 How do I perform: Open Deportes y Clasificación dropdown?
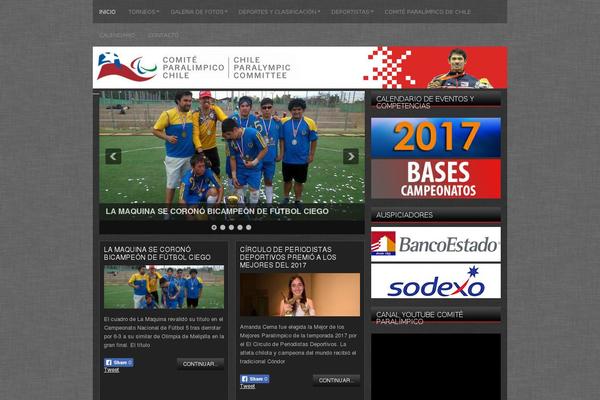[279, 12]
